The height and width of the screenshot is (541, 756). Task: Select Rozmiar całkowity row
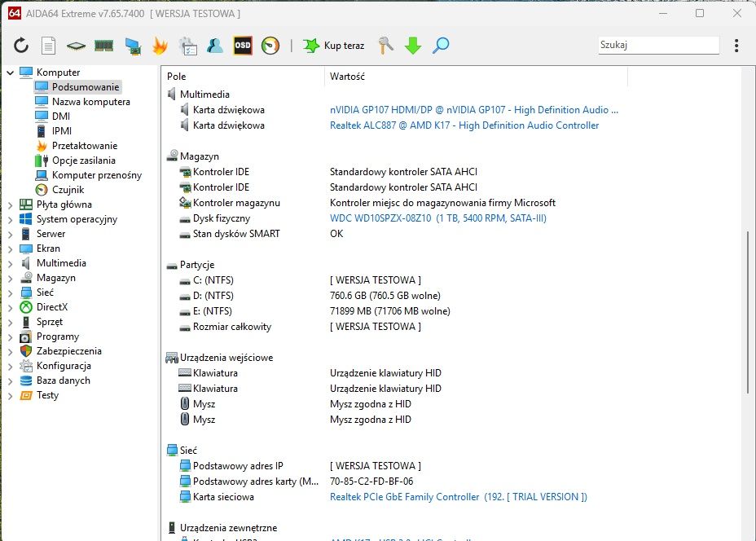click(395, 327)
